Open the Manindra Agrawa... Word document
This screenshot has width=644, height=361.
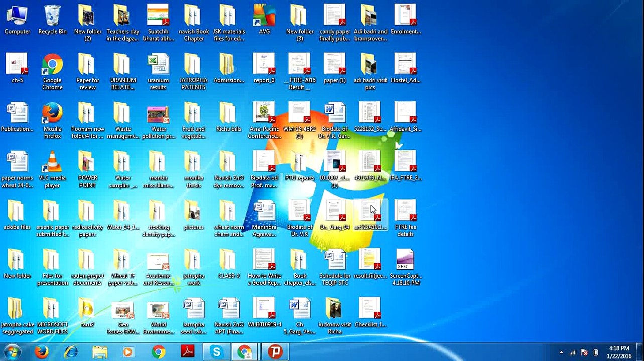264,219
